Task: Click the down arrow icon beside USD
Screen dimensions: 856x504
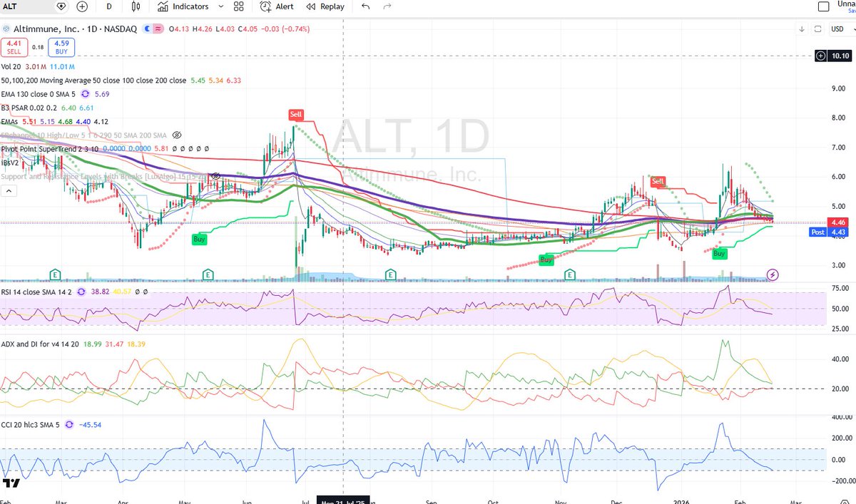Action: pyautogui.click(x=802, y=29)
